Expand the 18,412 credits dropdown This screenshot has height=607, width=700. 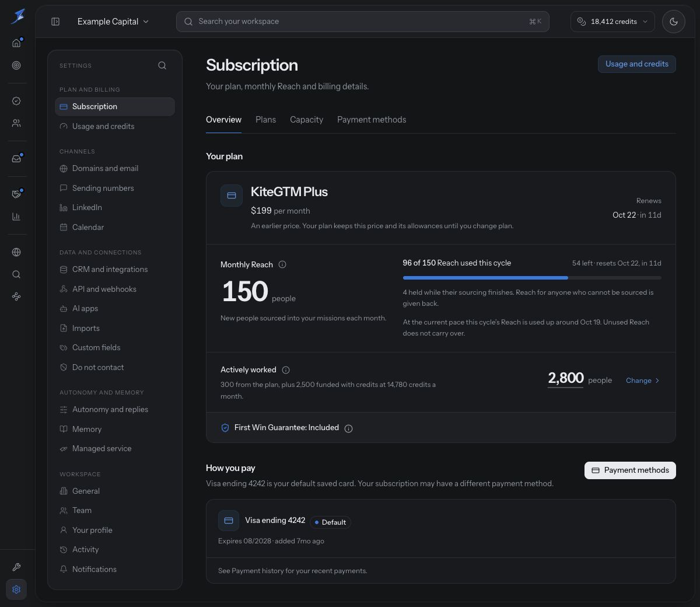pos(612,22)
